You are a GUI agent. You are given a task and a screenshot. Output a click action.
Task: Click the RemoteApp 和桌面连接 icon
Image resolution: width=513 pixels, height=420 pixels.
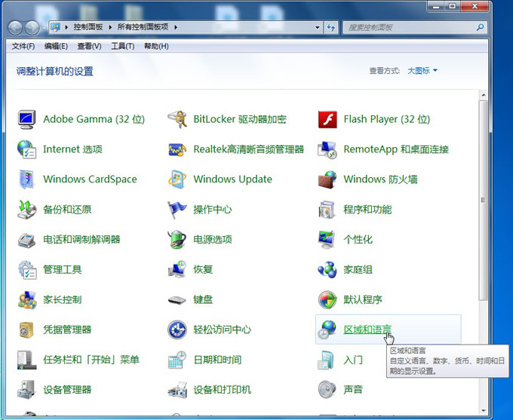pos(327,149)
